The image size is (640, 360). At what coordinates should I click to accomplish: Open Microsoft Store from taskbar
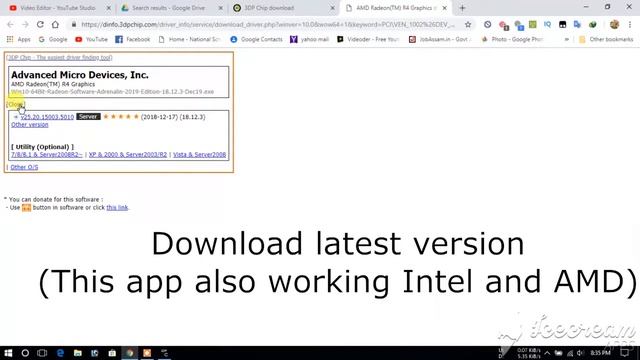pyautogui.click(x=112, y=353)
